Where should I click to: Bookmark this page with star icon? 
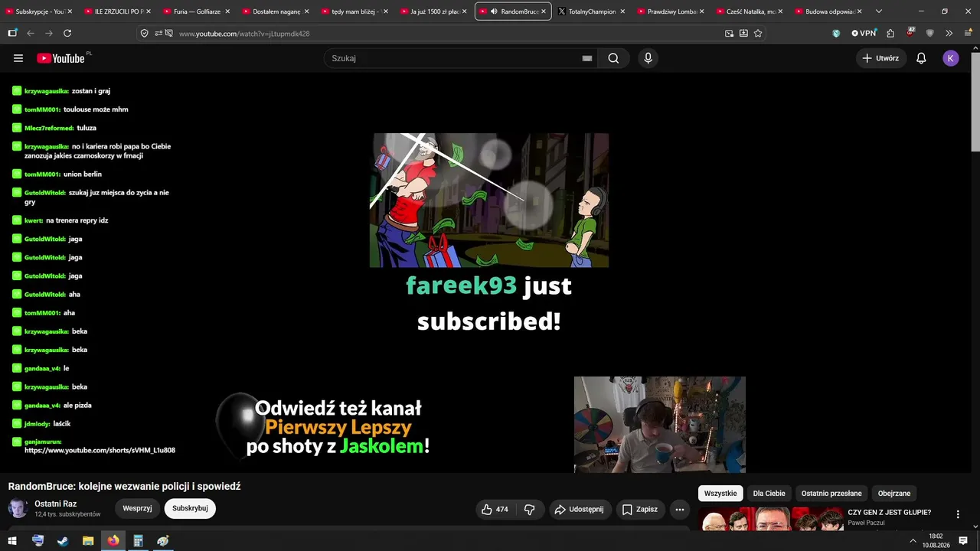click(x=758, y=34)
